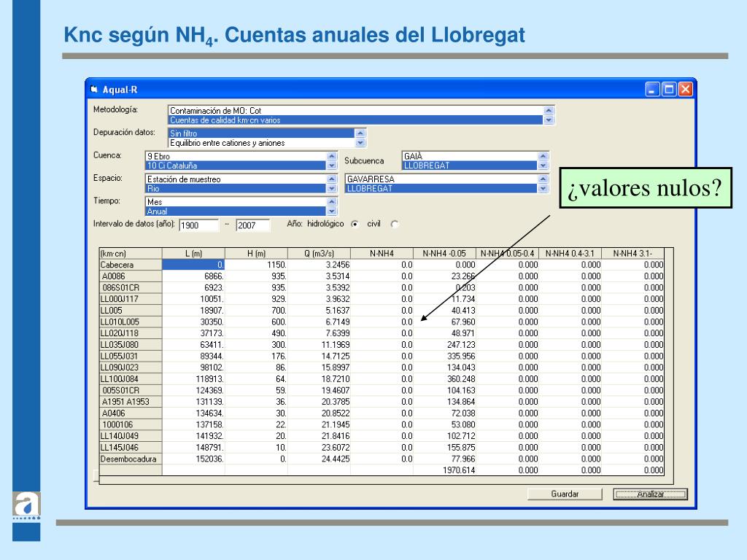747x560 pixels.
Task: Click the '086S01CR' row header
Action: tap(131, 287)
